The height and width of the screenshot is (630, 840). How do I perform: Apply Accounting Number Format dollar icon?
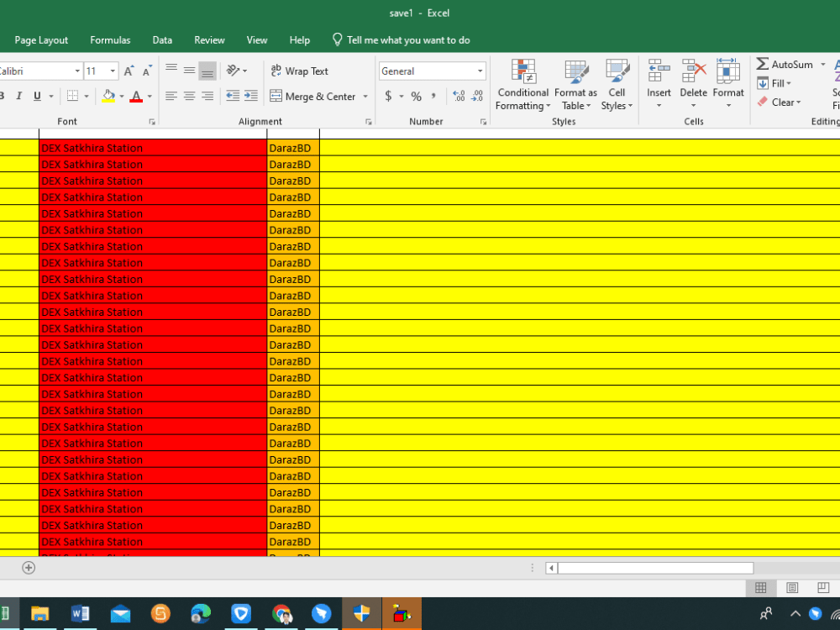388,96
